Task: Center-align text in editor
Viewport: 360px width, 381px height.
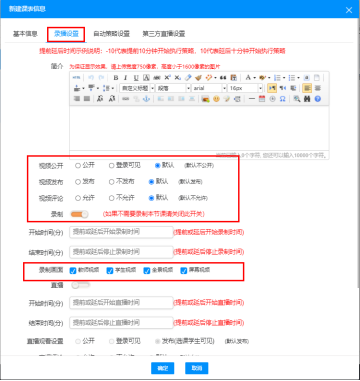Action: (x=317, y=88)
